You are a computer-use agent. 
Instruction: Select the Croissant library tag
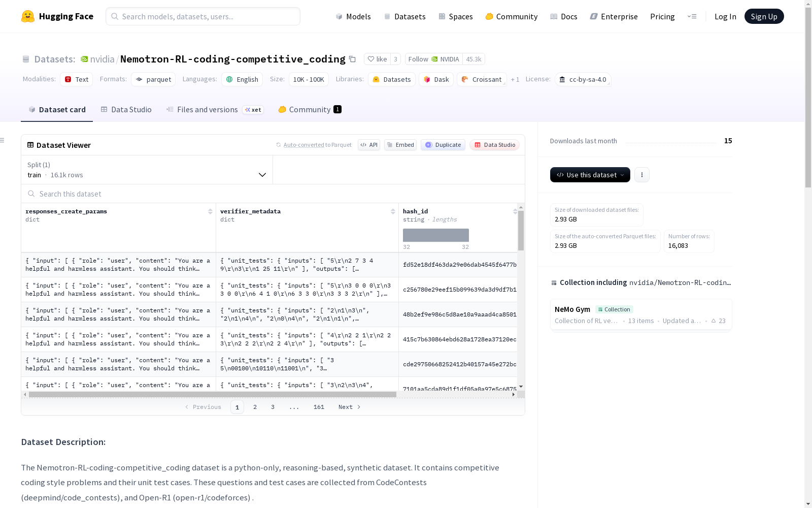click(482, 79)
